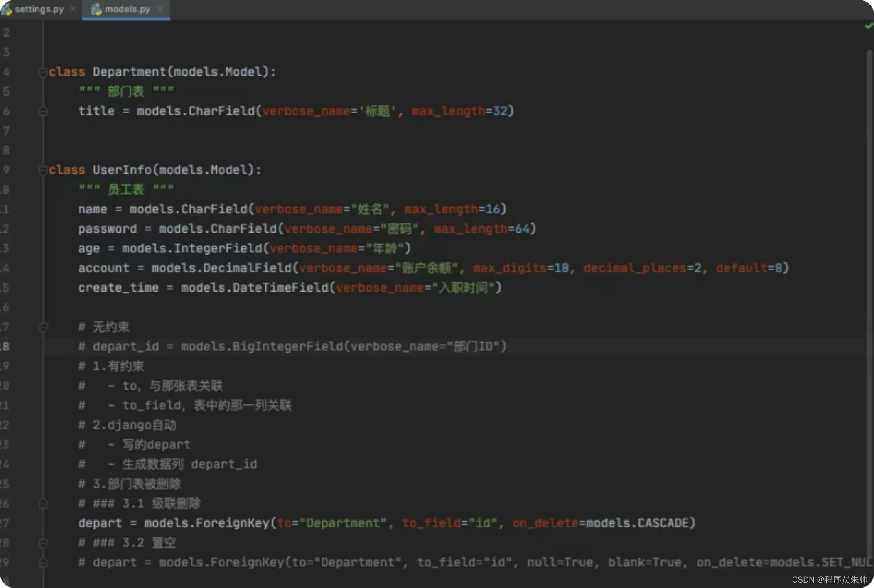This screenshot has width=874, height=588.
Task: Click fold marker beside commented SET_NULL line
Action: (43, 562)
